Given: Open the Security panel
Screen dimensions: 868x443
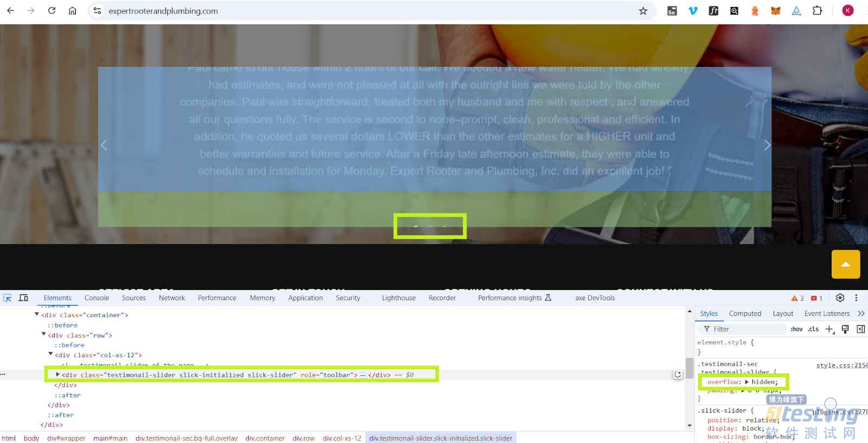Looking at the screenshot, I should [348, 298].
